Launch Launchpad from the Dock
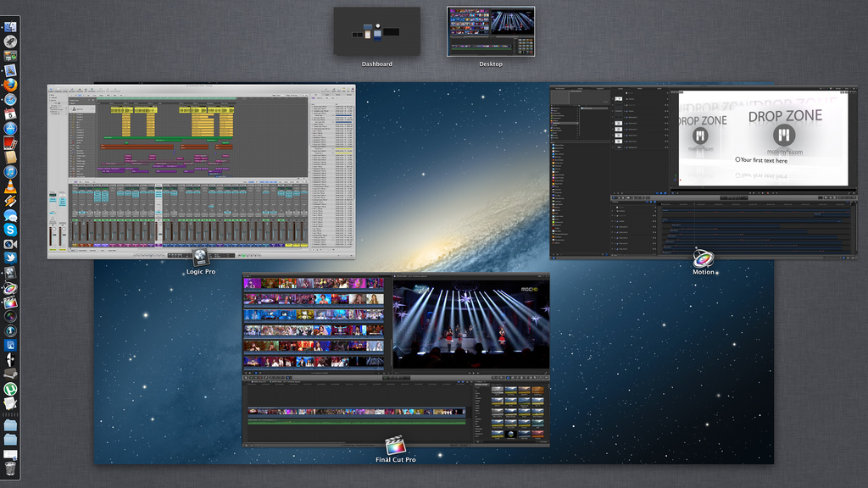This screenshot has height=488, width=868. click(10, 41)
